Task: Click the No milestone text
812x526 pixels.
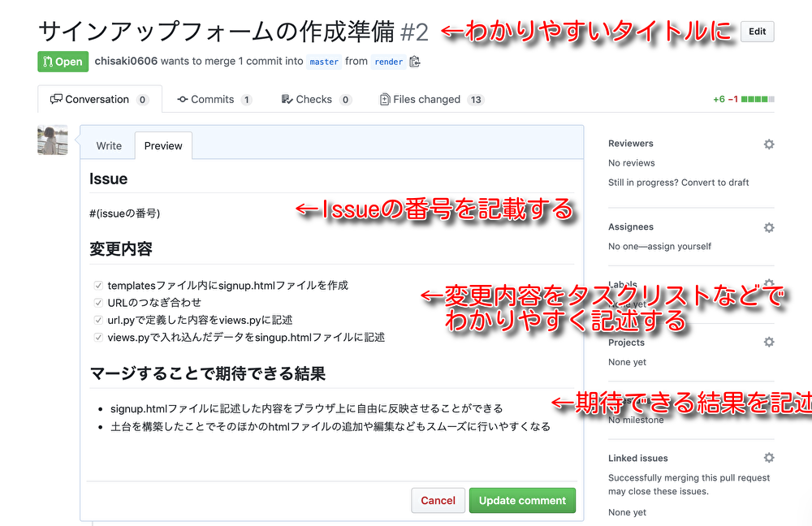Action: pyautogui.click(x=636, y=420)
